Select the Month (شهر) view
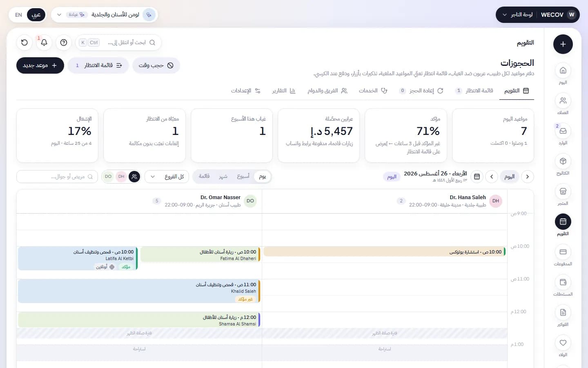Screen dimensions: 588x368 tap(223, 177)
